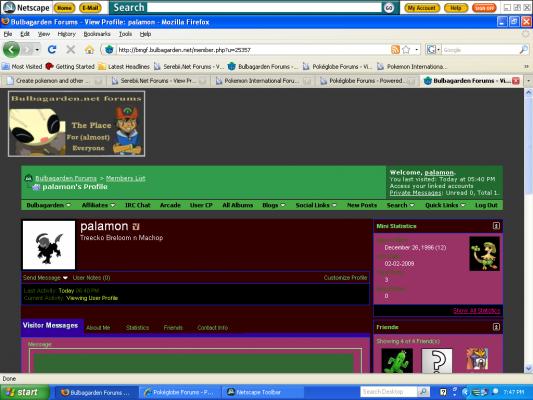Switch to Statistics profile tab
The image size is (533, 400).
pos(138,328)
